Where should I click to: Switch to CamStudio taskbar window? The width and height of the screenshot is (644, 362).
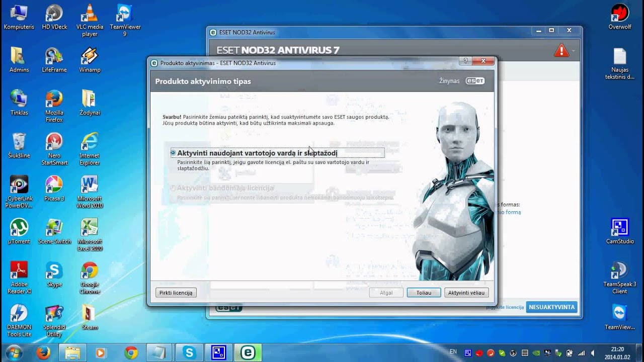(x=219, y=352)
